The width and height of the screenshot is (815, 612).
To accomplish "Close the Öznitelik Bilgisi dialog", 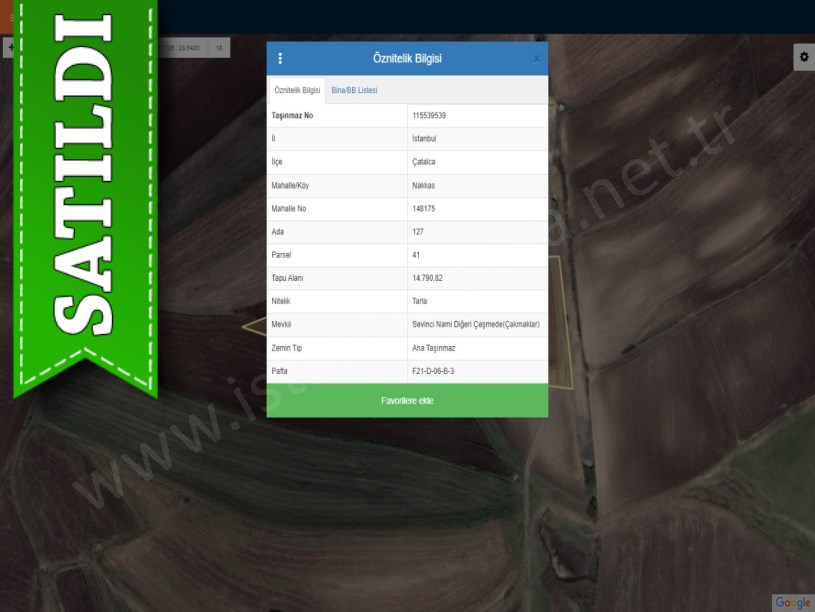I will tap(536, 59).
